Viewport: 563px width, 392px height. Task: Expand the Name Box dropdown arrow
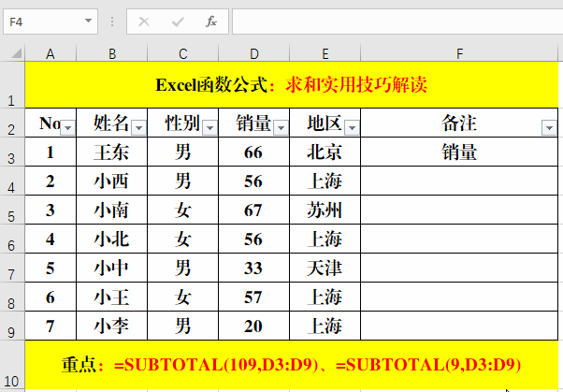(x=88, y=21)
